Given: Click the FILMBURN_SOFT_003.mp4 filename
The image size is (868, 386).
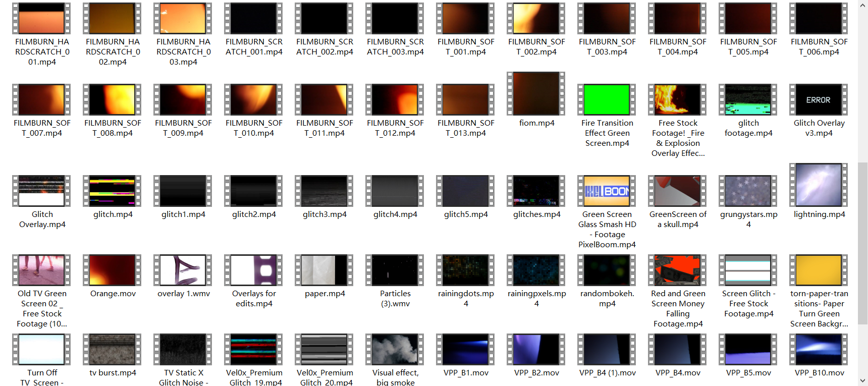Looking at the screenshot, I should (x=607, y=47).
